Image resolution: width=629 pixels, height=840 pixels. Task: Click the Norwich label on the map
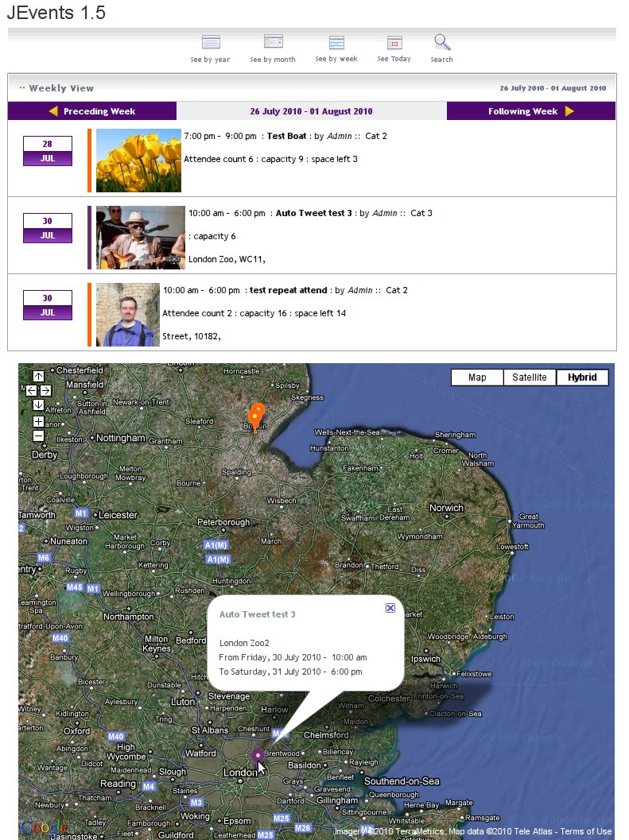click(x=446, y=508)
